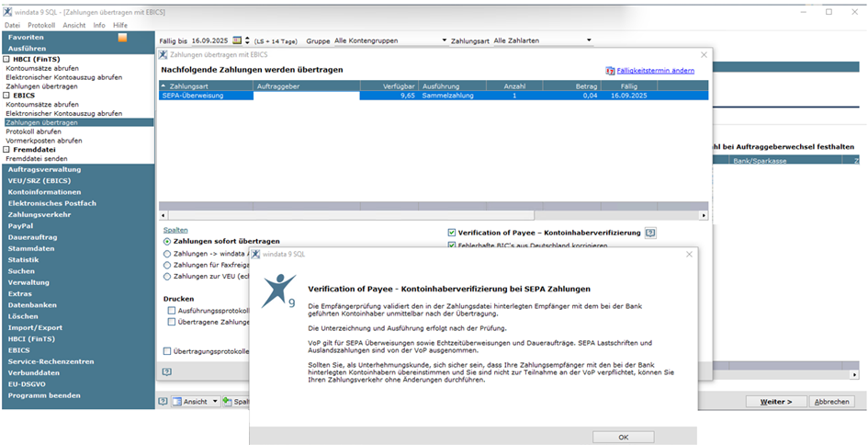
Task: Open the Protokoll menu
Action: (41, 25)
